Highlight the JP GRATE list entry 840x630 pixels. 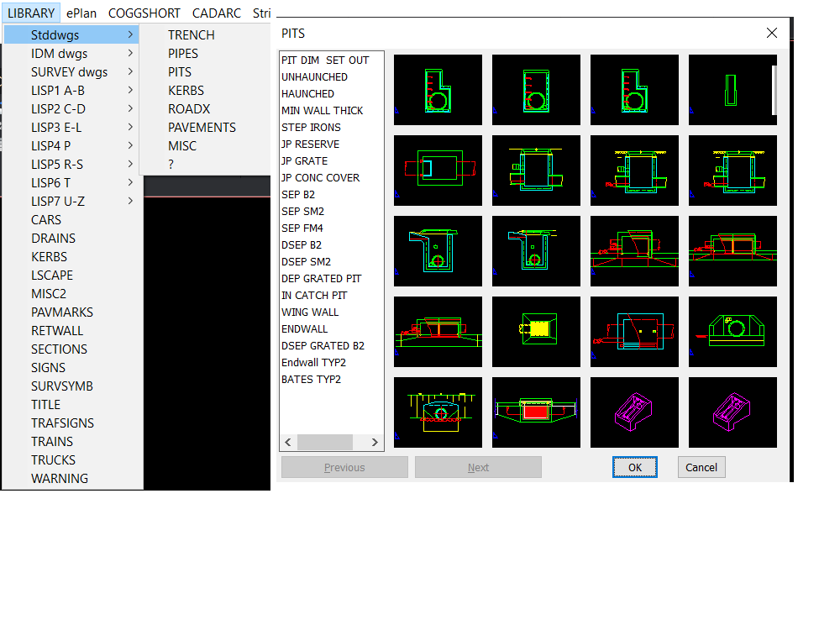click(x=305, y=161)
